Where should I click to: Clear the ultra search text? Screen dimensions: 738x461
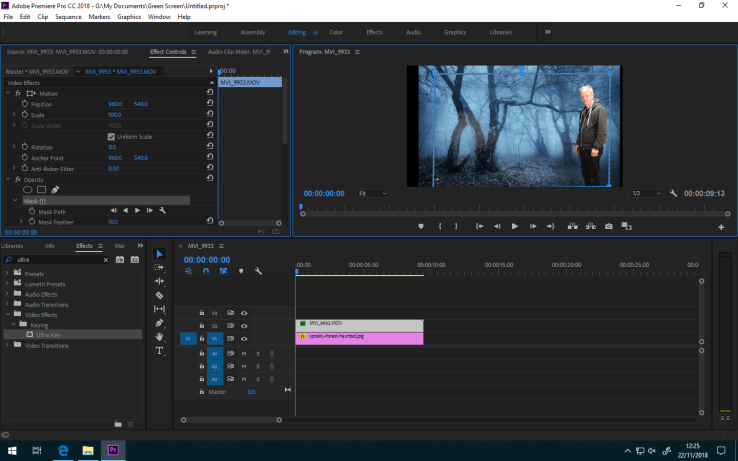coord(106,260)
